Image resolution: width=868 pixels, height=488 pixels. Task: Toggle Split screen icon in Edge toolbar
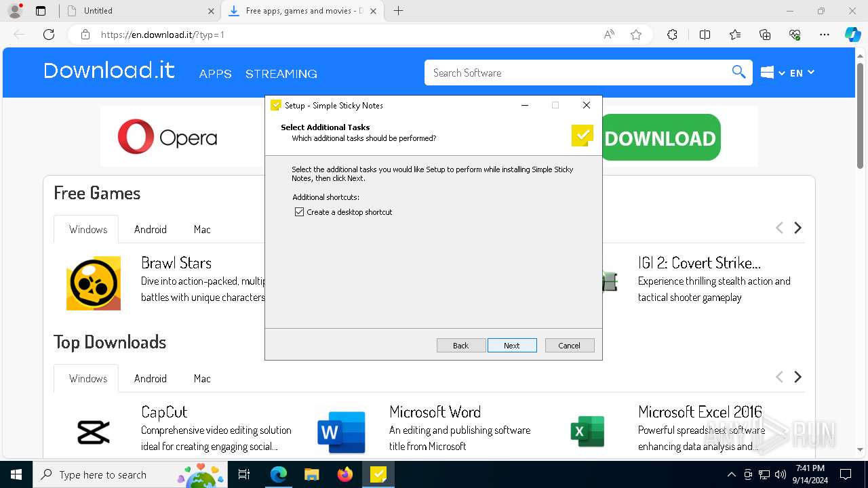pyautogui.click(x=705, y=35)
